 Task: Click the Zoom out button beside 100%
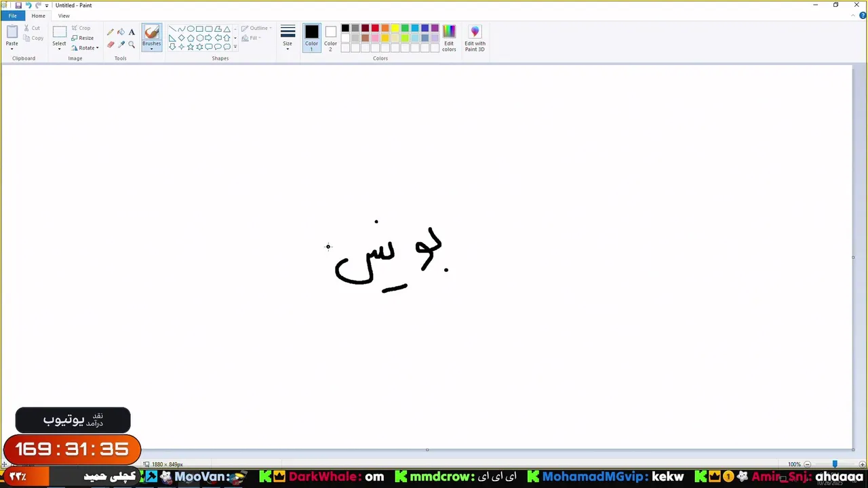[807, 464]
